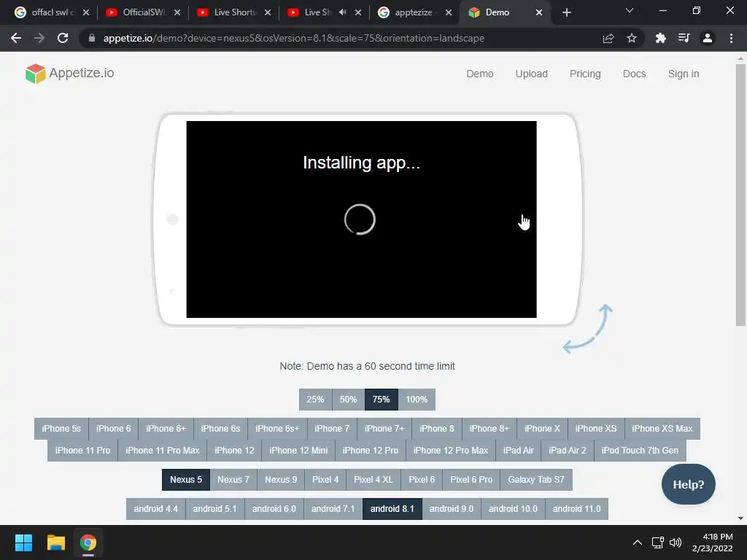Close the 'offacl swl' tab

click(86, 12)
